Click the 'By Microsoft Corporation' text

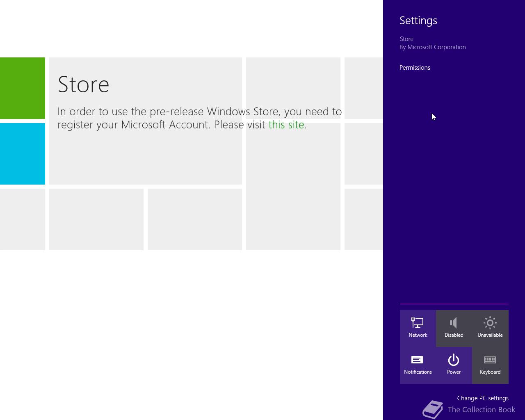(x=433, y=47)
